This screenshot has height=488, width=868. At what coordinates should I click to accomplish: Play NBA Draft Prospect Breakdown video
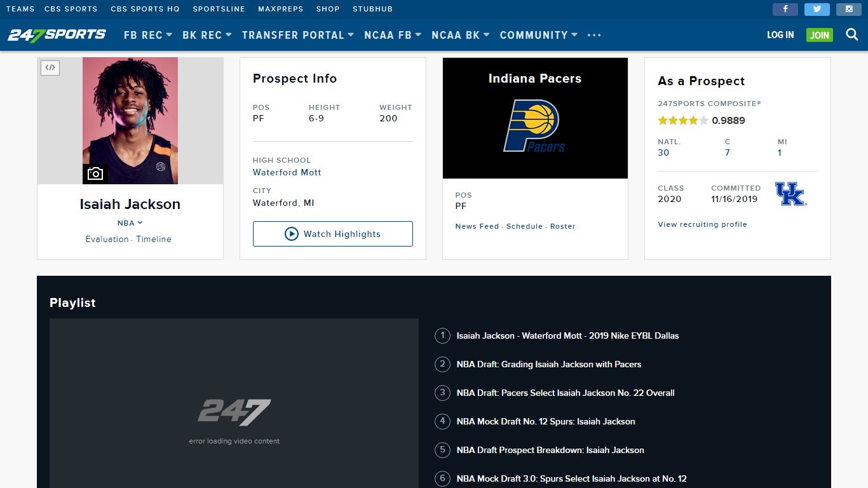point(550,450)
